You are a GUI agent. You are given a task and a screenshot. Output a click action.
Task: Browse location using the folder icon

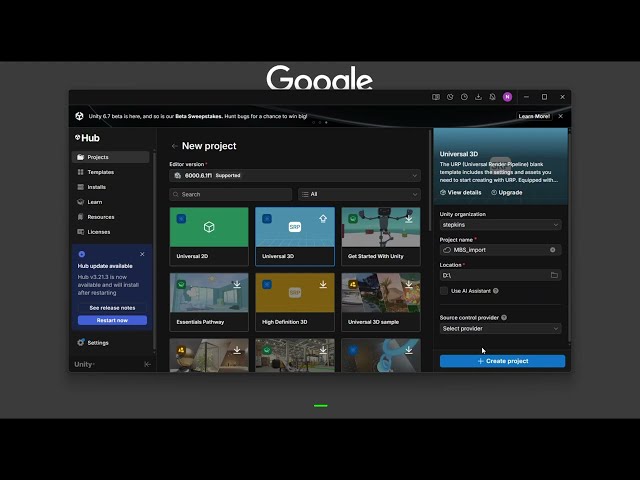(x=554, y=275)
